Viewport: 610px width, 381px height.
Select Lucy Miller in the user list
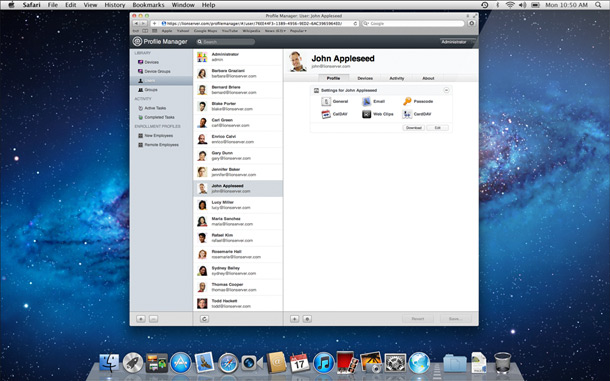238,205
